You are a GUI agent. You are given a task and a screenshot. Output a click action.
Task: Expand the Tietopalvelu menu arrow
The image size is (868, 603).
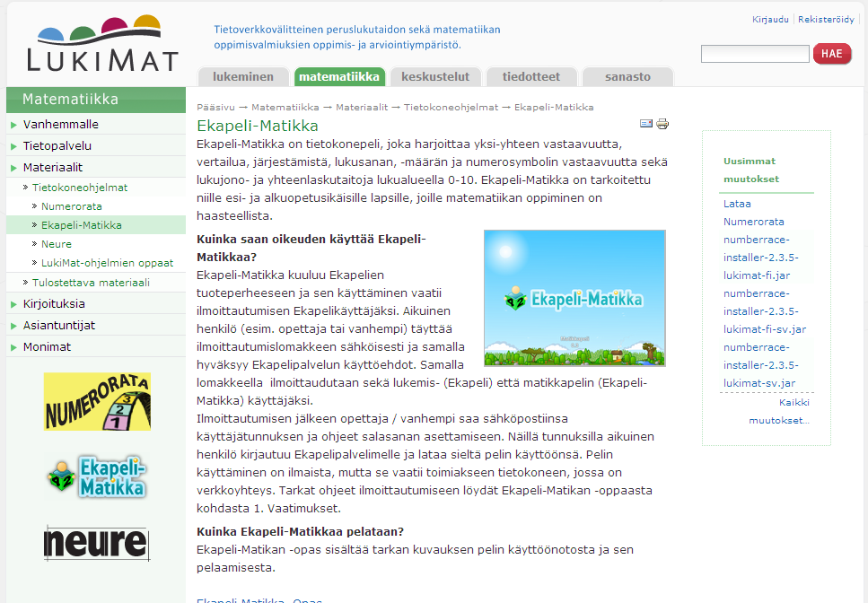click(13, 146)
